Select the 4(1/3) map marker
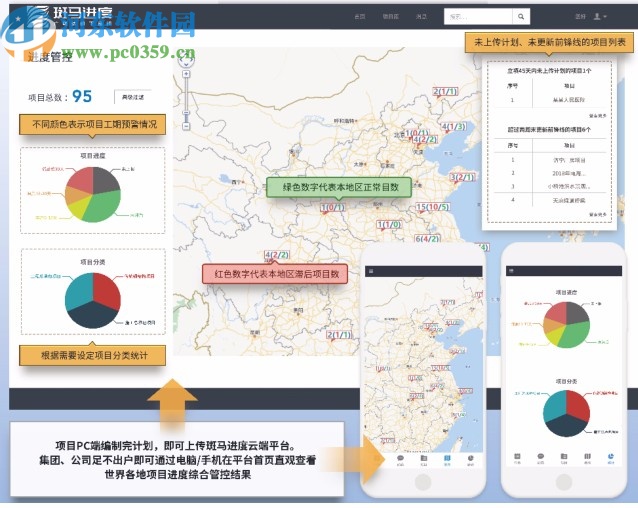Screen dimensions: 638x508 coord(454,126)
